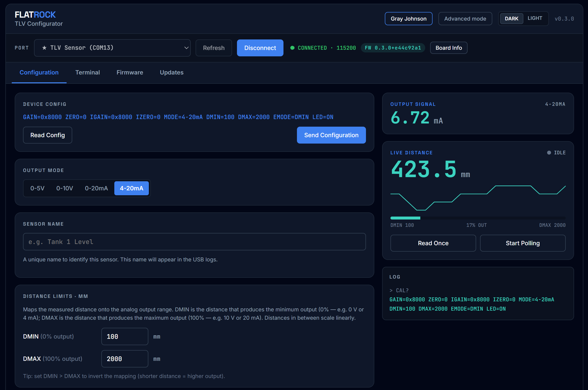
Task: Focus the Sensor Name input field
Action: click(194, 242)
